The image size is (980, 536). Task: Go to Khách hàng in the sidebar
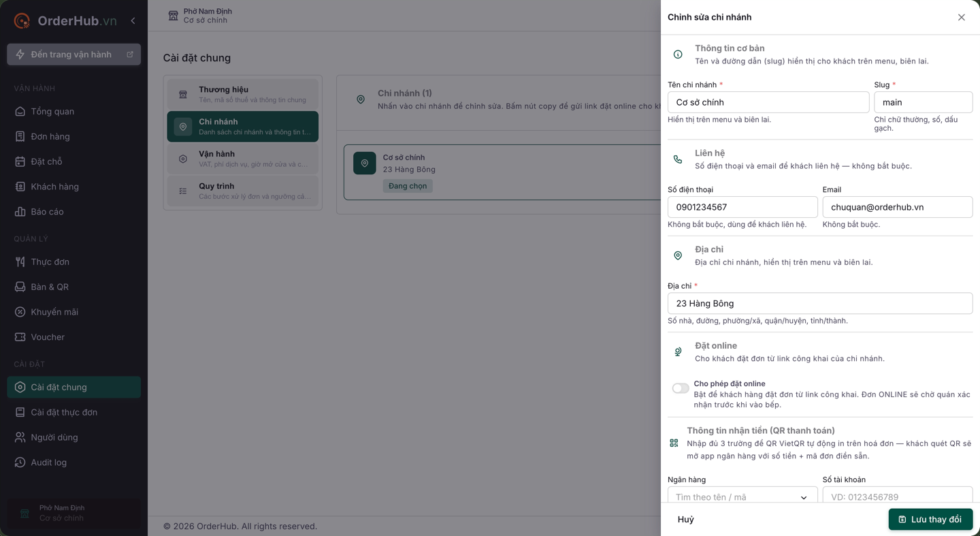click(x=73, y=187)
